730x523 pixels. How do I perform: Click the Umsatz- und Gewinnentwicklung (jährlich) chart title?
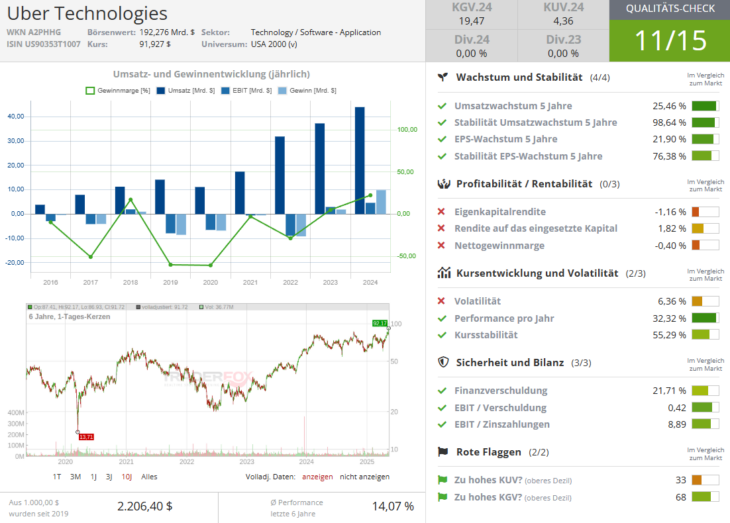click(211, 74)
